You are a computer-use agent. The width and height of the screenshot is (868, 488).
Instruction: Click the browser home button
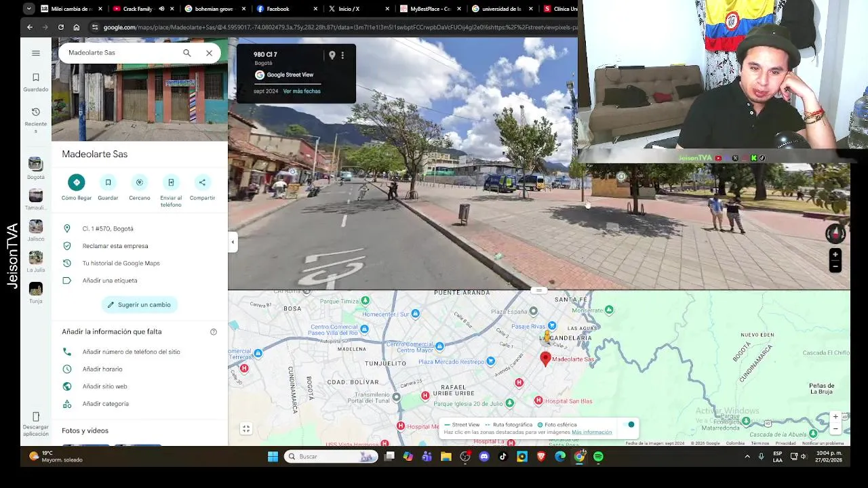[x=77, y=27]
